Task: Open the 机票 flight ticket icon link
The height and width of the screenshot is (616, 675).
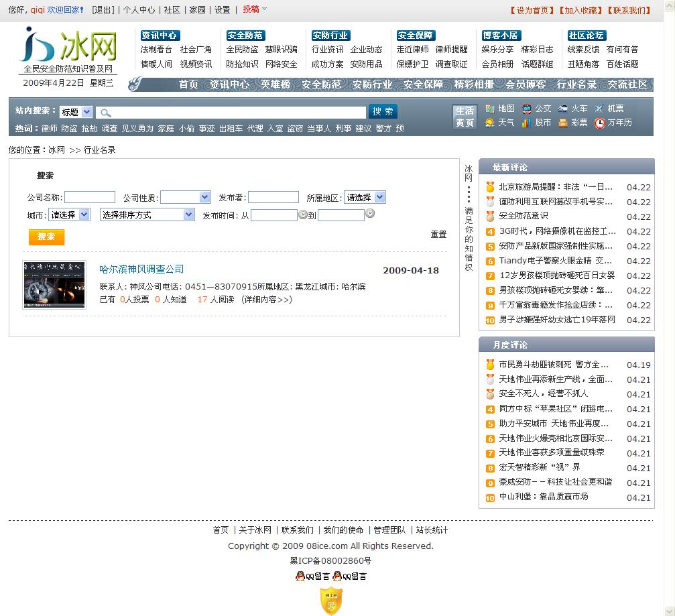Action: click(599, 109)
